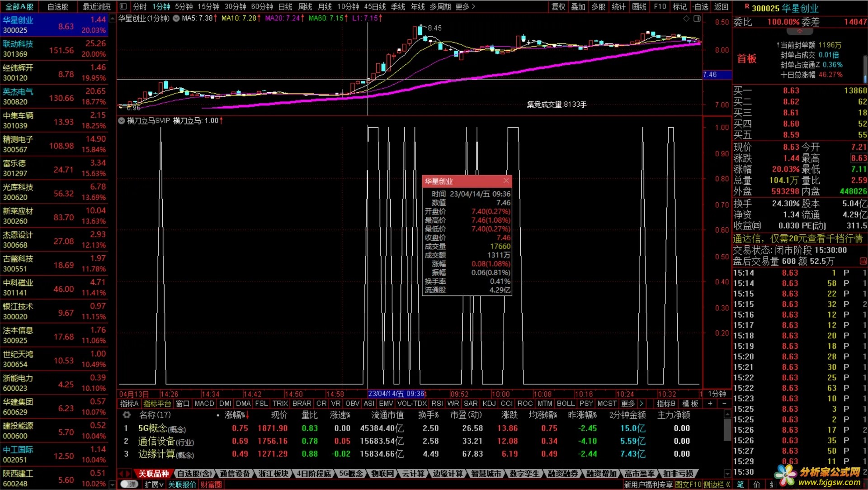Sort by 涨幅% column header

click(236, 415)
